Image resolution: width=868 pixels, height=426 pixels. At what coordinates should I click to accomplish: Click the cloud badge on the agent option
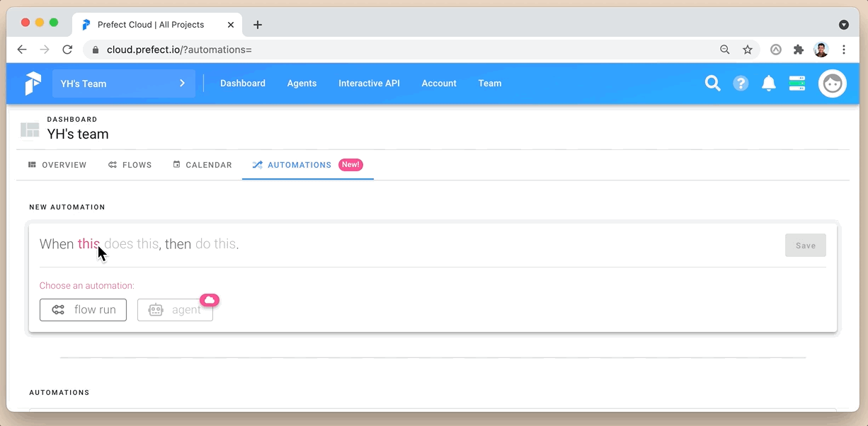210,300
